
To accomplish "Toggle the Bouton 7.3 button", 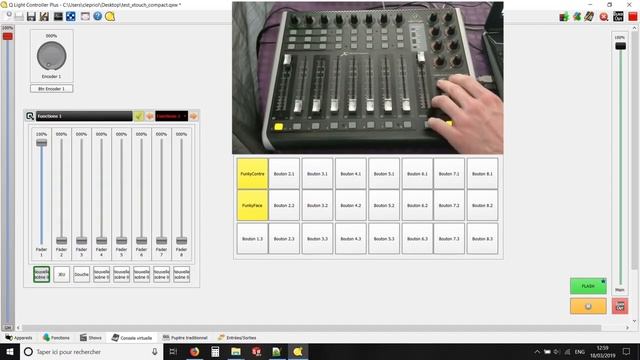I will pos(449,239).
